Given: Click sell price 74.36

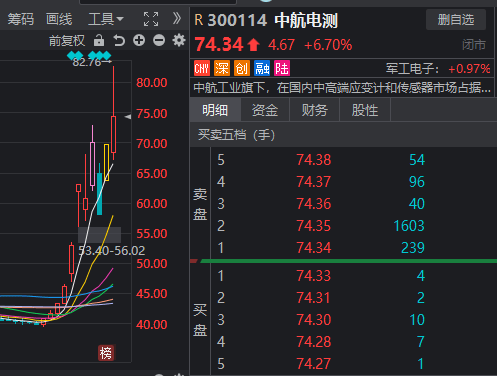Looking at the screenshot, I should coord(314,204).
